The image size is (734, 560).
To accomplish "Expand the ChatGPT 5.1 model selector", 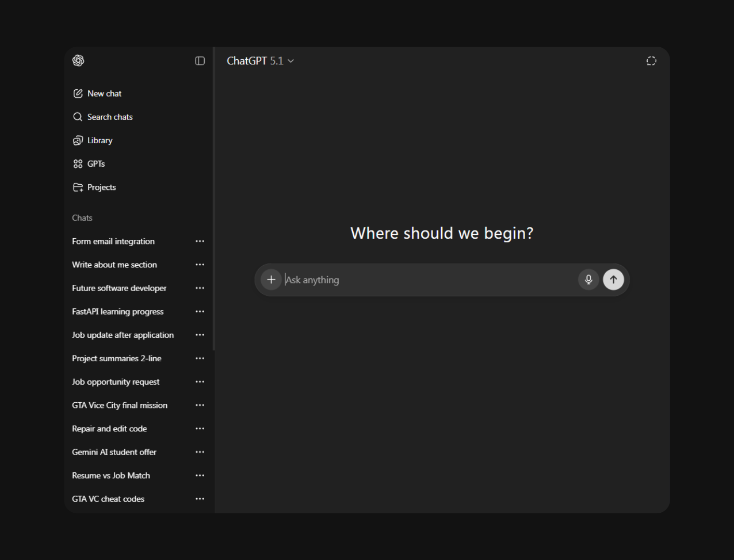I will coord(260,61).
